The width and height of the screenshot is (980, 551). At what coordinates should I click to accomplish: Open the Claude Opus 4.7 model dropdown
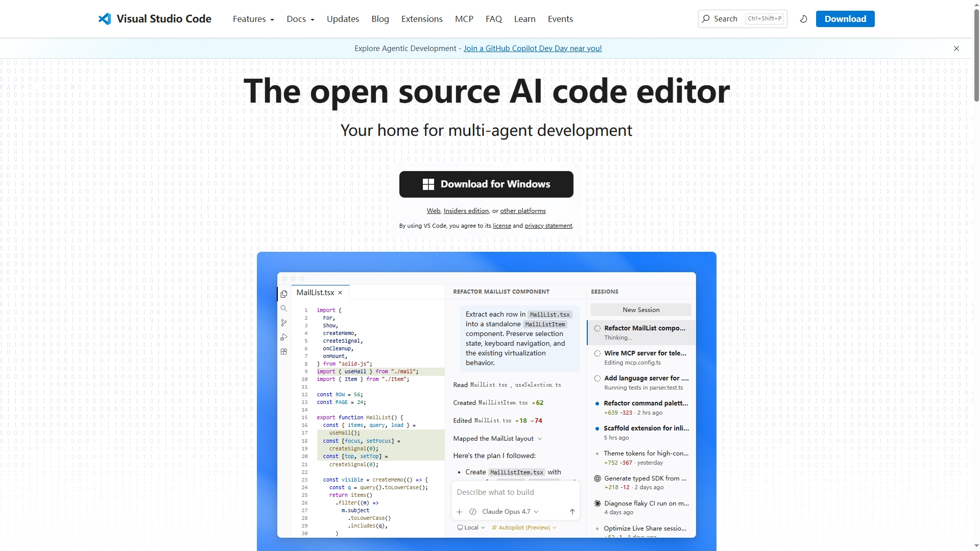click(510, 512)
